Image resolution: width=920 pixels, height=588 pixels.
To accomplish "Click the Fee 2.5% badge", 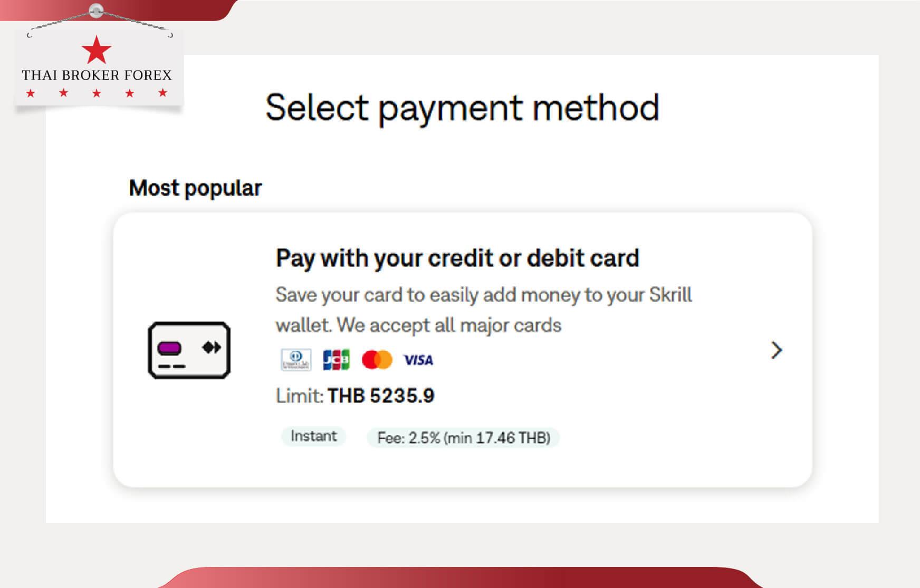I will (x=463, y=438).
